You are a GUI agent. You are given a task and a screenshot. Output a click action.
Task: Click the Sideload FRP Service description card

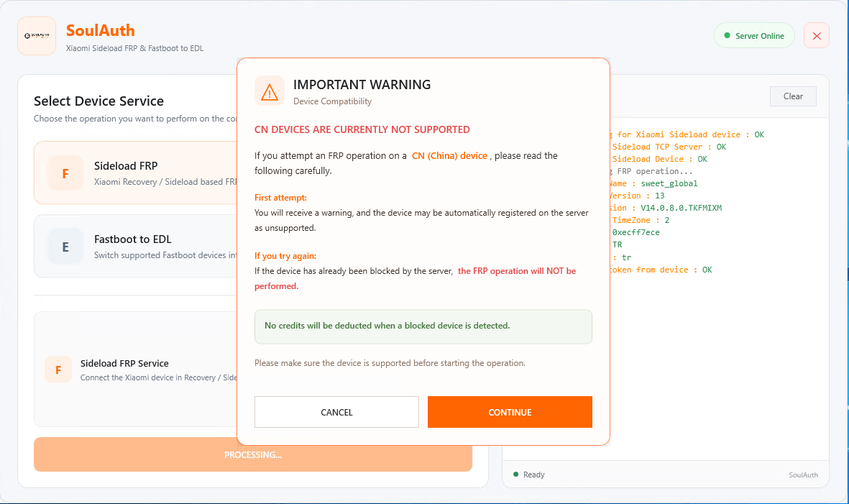(135, 370)
